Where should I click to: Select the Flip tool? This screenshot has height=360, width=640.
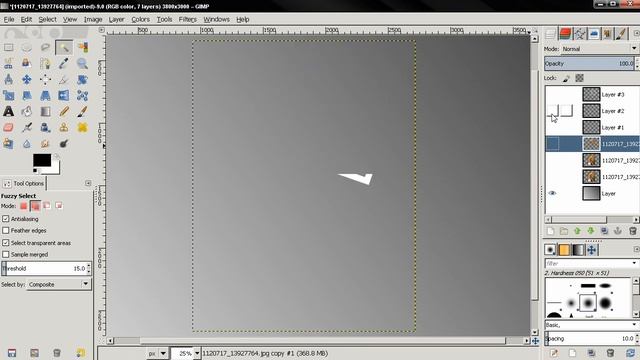coord(64,96)
